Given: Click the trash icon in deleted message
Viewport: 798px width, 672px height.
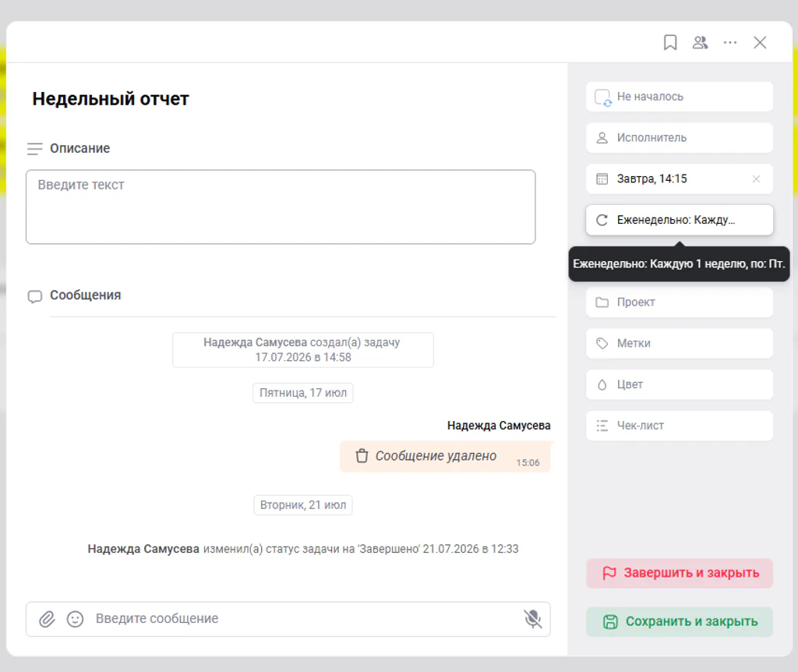Looking at the screenshot, I should tap(362, 456).
